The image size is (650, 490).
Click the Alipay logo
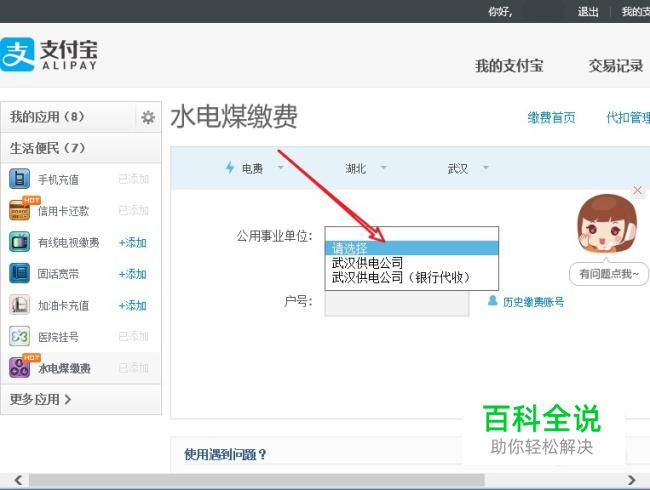tap(49, 54)
